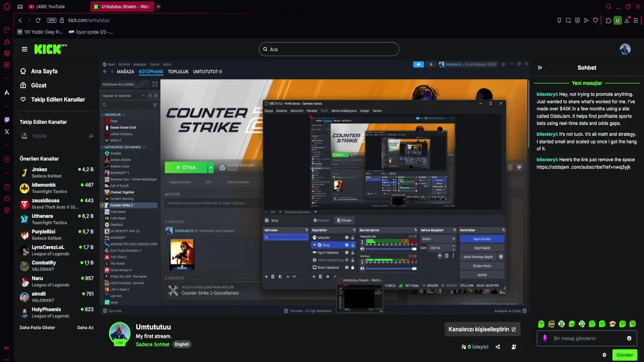
Task: Open the OYNA button dropdown arrow in Steam
Action: click(x=211, y=167)
